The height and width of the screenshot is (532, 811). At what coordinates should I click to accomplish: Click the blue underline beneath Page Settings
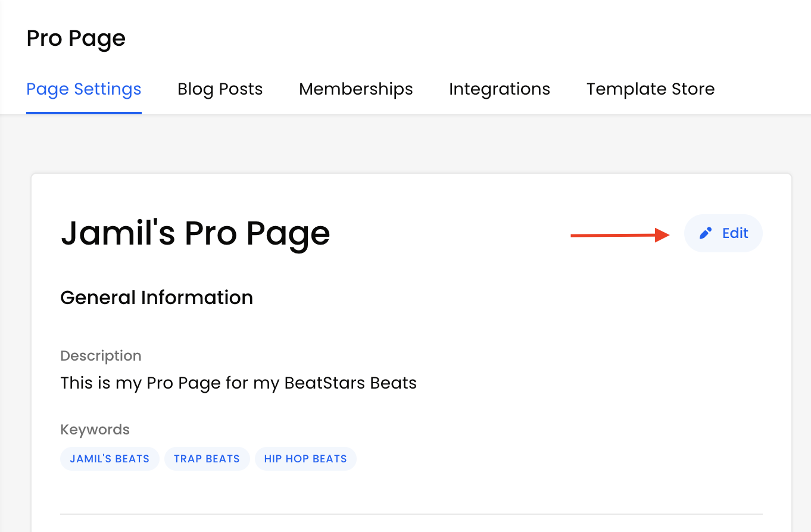point(84,112)
